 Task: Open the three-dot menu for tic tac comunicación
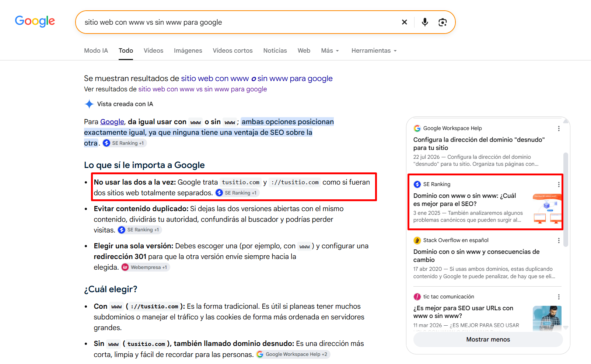(559, 297)
